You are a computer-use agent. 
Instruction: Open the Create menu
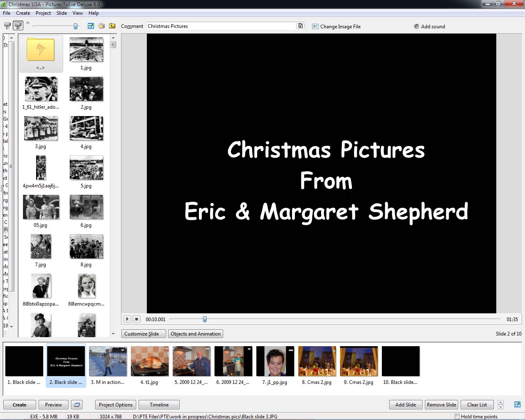(x=23, y=13)
